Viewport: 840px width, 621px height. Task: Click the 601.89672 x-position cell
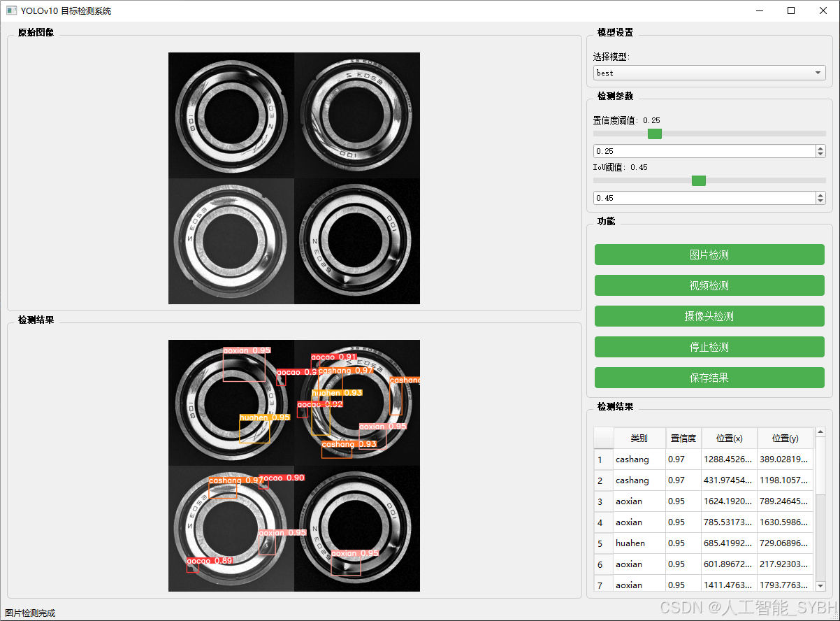tap(729, 564)
